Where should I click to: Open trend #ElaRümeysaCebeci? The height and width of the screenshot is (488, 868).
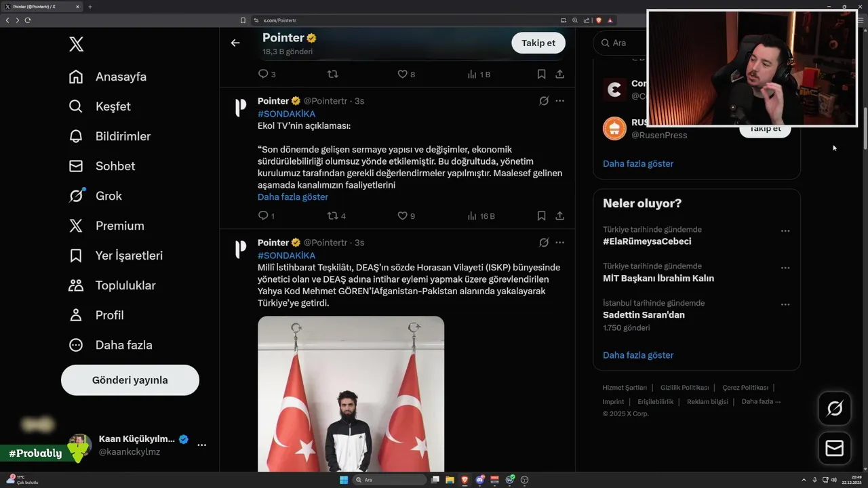point(647,241)
